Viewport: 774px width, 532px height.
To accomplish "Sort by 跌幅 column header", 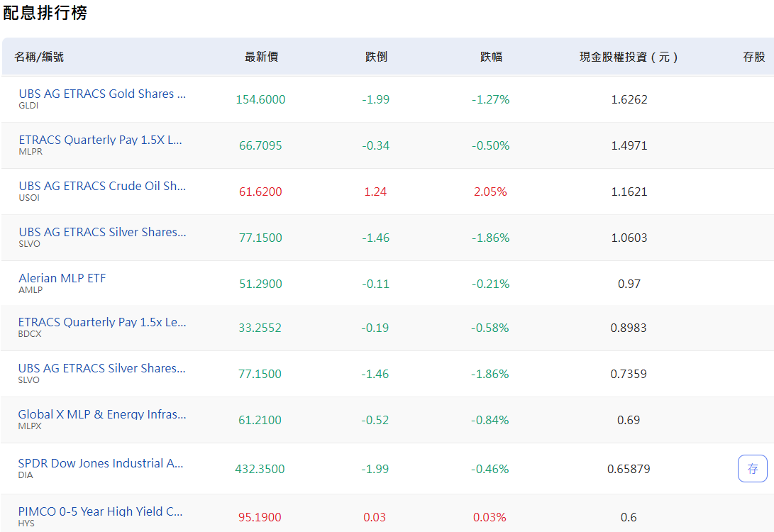I will click(491, 57).
